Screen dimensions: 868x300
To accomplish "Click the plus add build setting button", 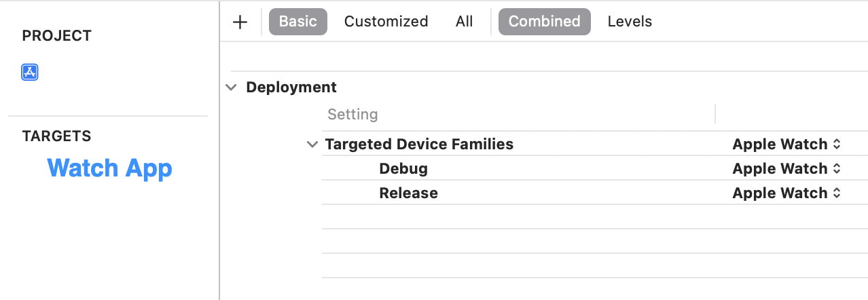I will pyautogui.click(x=240, y=22).
